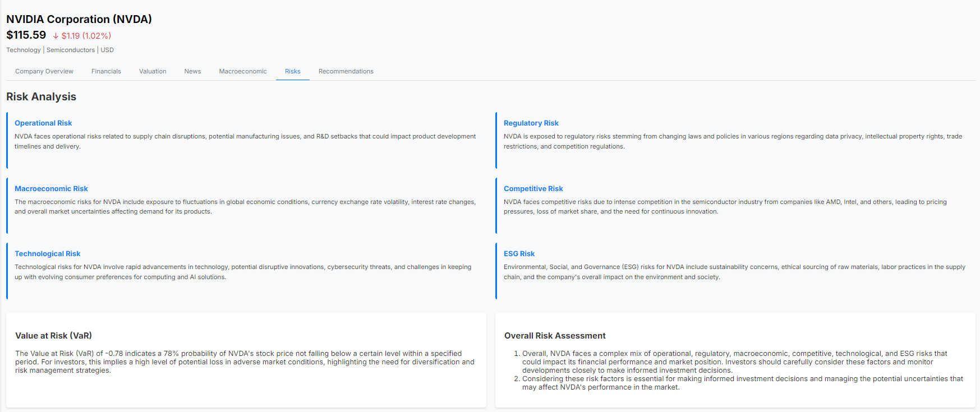980x412 pixels.
Task: Click the NVIDIA Corporation (NVDA) title
Action: (x=79, y=19)
